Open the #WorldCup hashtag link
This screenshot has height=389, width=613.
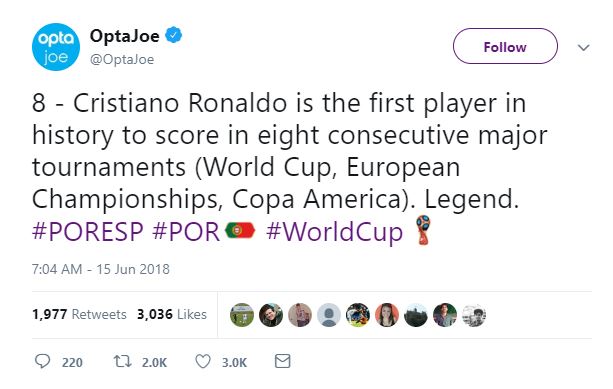(335, 232)
